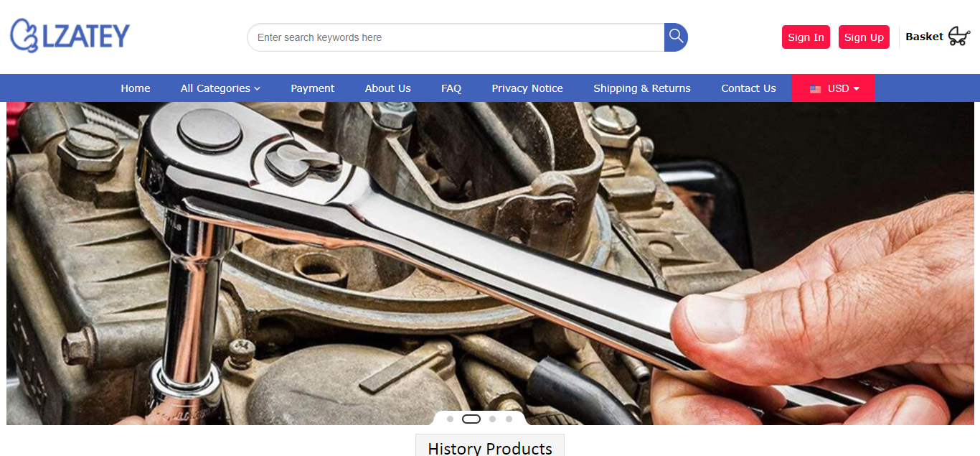
Task: Go to the Home menu item
Action: click(136, 88)
